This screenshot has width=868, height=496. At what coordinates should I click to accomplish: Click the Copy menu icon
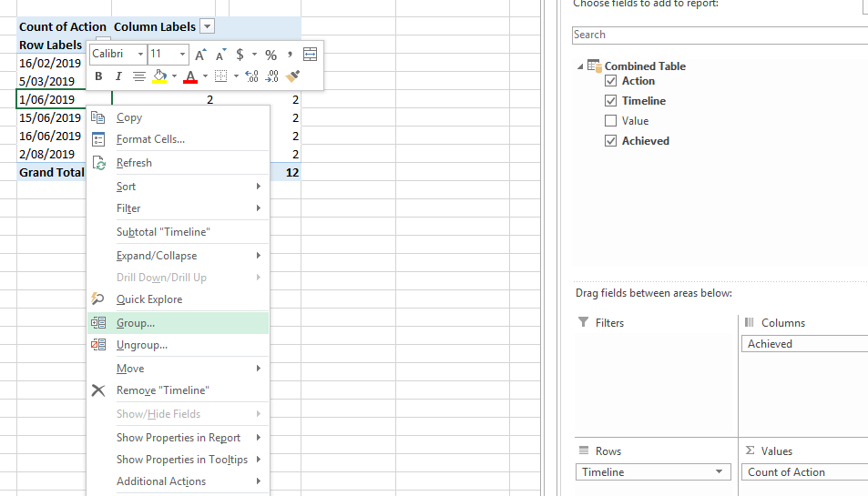point(98,117)
